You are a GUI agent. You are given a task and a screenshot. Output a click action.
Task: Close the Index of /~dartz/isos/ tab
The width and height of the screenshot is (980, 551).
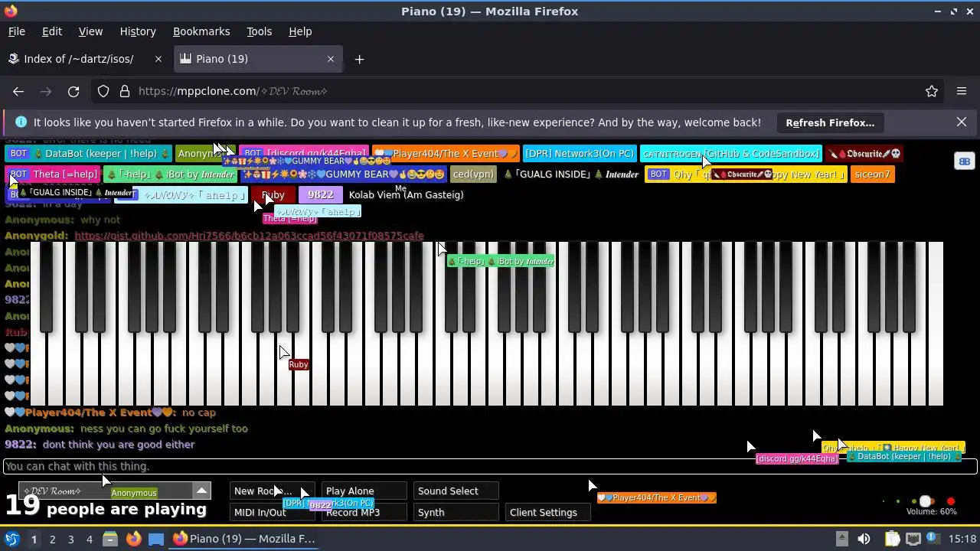coord(158,59)
